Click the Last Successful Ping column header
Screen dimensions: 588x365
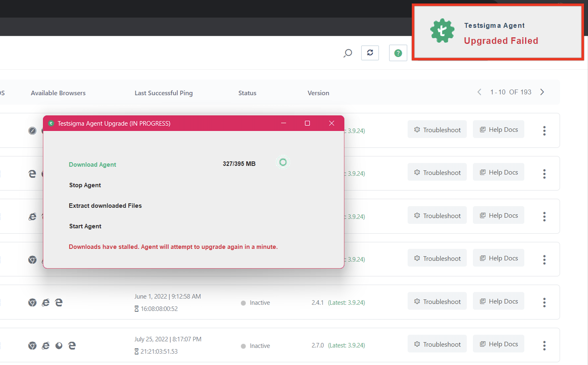click(163, 93)
